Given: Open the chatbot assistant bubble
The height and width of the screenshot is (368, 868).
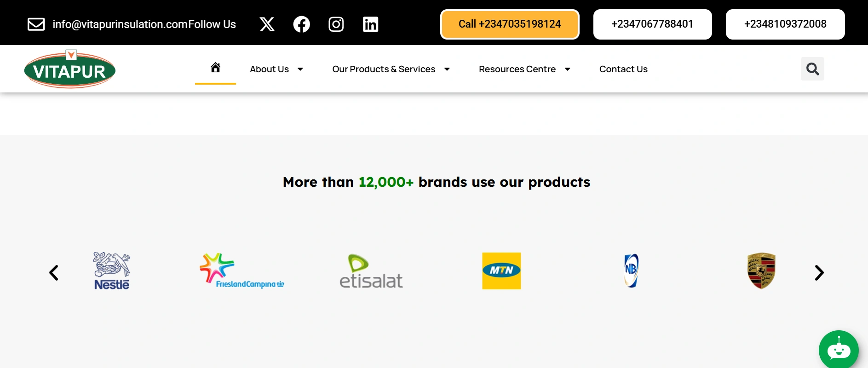Looking at the screenshot, I should click(839, 350).
